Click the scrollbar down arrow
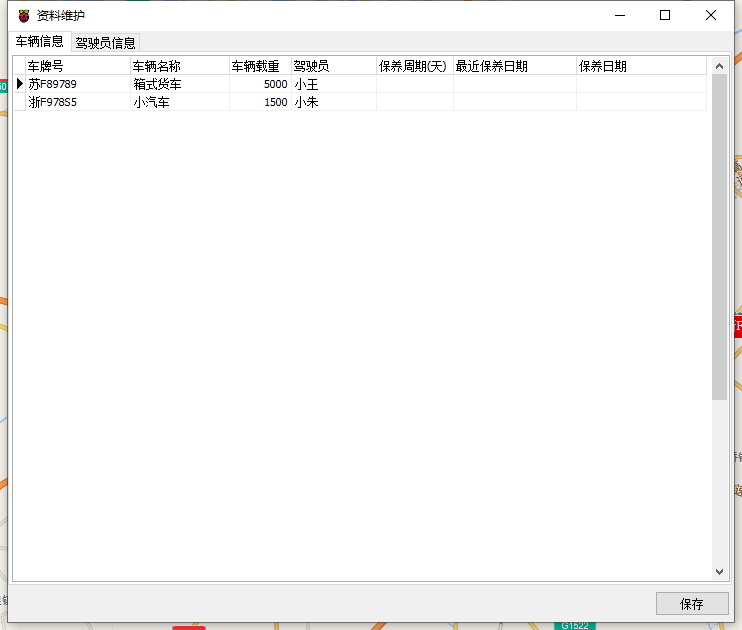742x630 pixels. (719, 572)
